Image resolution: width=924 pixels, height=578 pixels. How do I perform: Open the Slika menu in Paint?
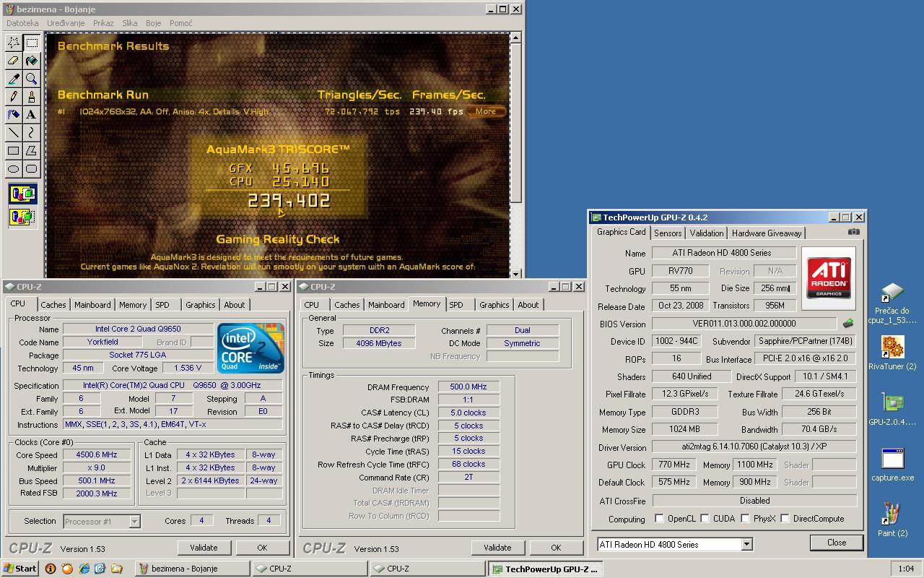pyautogui.click(x=130, y=23)
